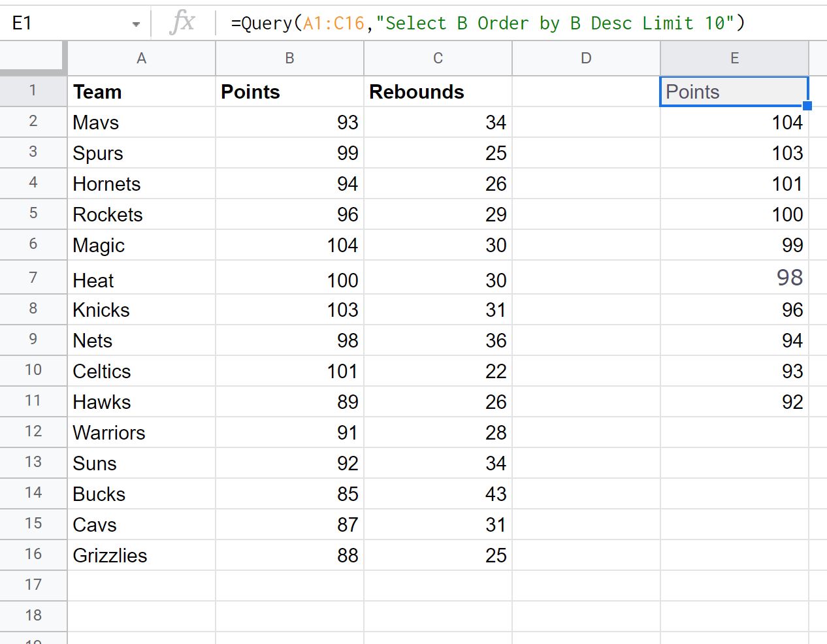Click Hawks points value 89

(x=289, y=402)
